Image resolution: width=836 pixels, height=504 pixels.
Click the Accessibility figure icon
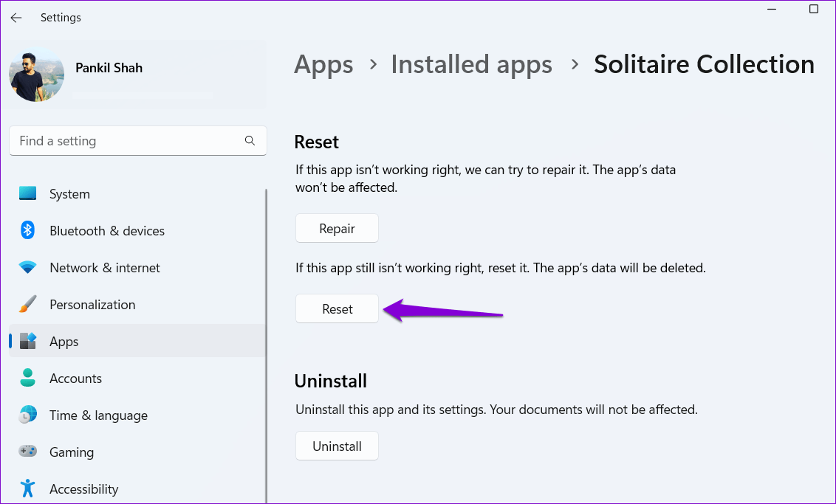click(28, 488)
